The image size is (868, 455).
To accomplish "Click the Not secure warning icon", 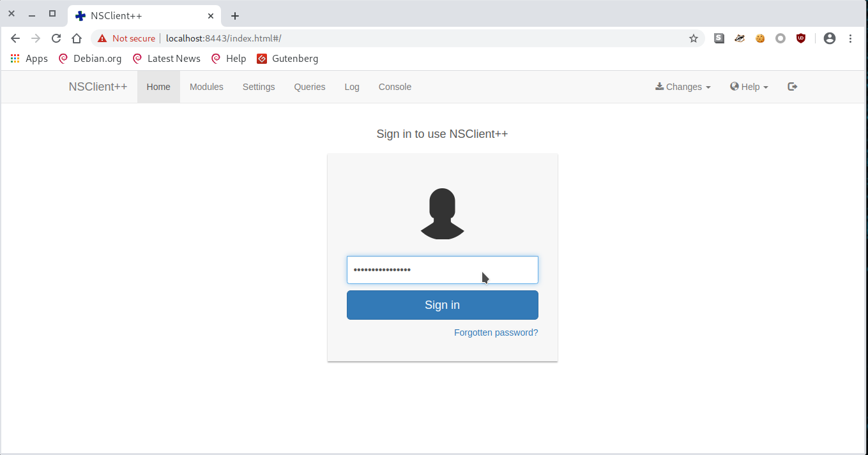I will coord(102,38).
